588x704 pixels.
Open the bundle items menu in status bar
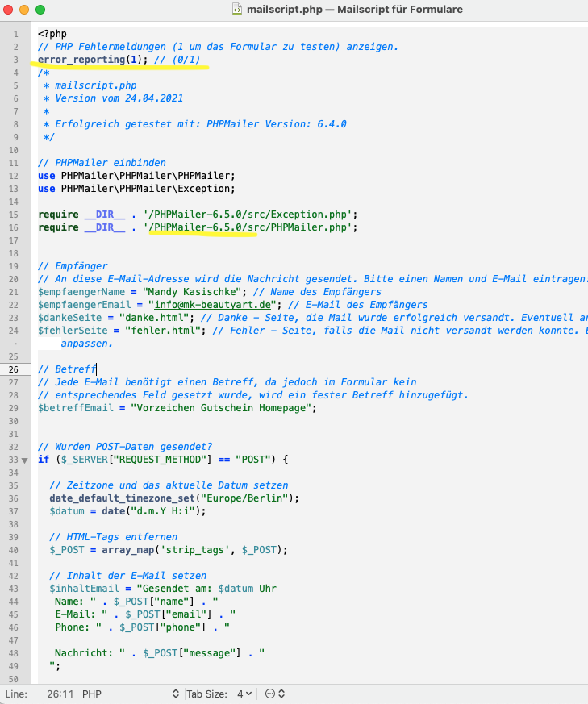click(274, 694)
